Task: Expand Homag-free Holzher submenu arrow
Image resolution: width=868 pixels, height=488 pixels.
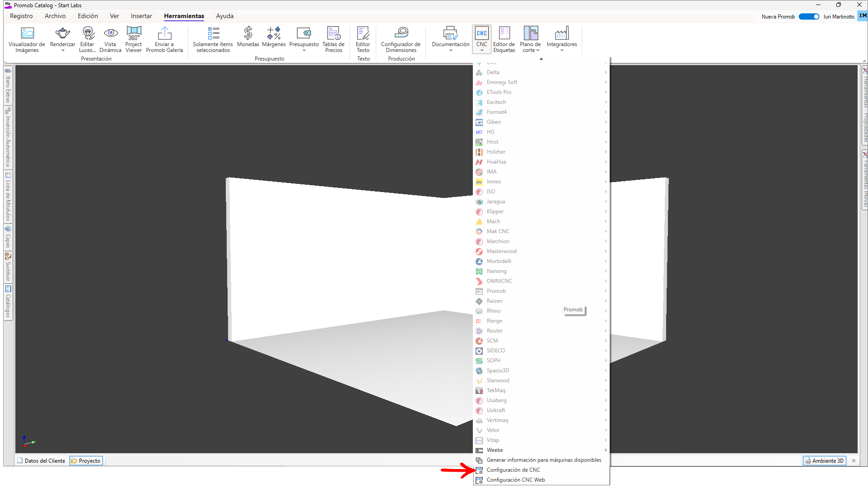Action: [x=606, y=152]
